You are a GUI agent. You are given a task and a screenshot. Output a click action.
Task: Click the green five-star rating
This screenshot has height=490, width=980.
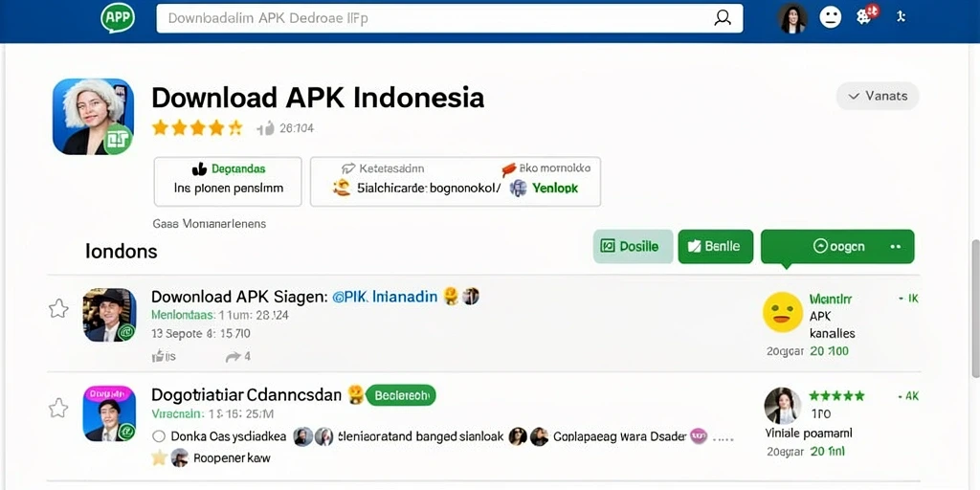836,395
